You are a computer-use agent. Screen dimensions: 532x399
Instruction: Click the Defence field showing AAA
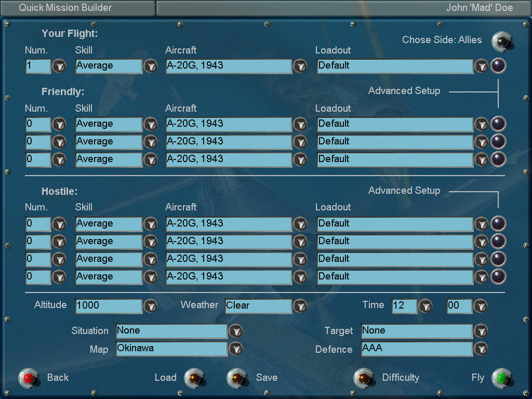[417, 349]
